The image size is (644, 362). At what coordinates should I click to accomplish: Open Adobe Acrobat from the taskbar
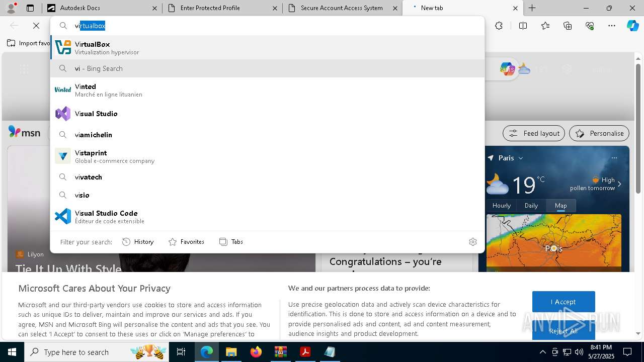(x=305, y=352)
